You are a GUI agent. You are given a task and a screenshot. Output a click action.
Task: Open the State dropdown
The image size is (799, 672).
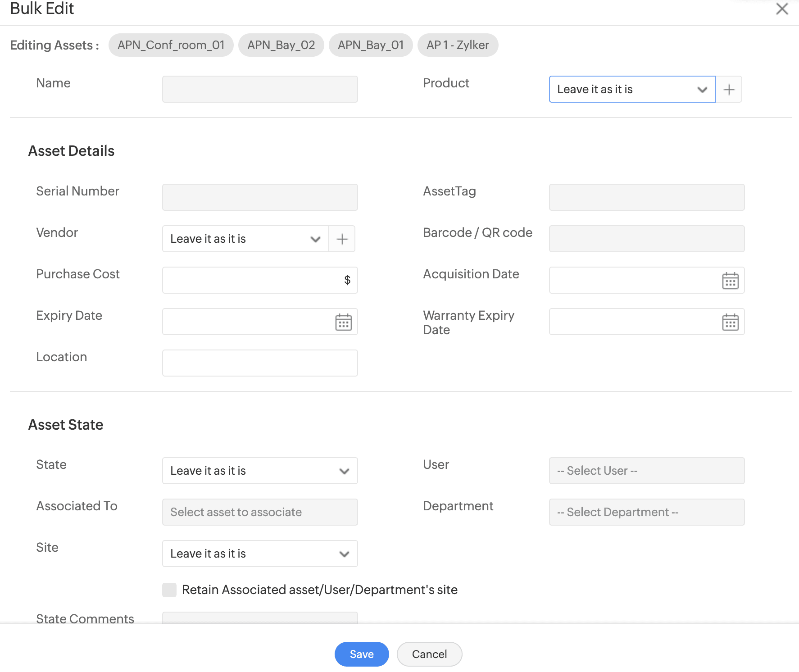pos(260,471)
